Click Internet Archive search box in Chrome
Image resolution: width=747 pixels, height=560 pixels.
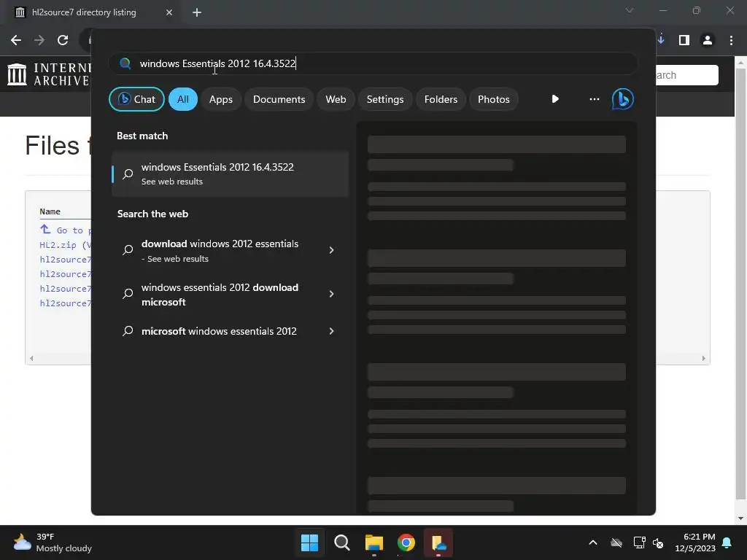[687, 75]
